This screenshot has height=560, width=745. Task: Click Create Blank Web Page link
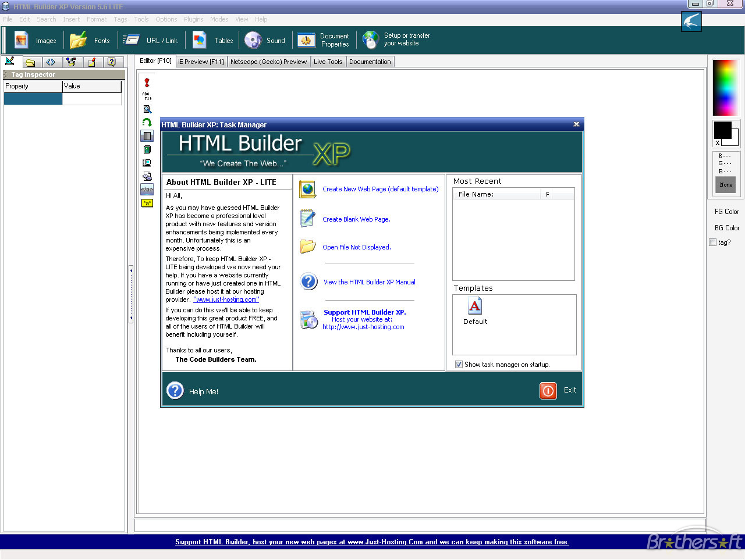point(356,219)
